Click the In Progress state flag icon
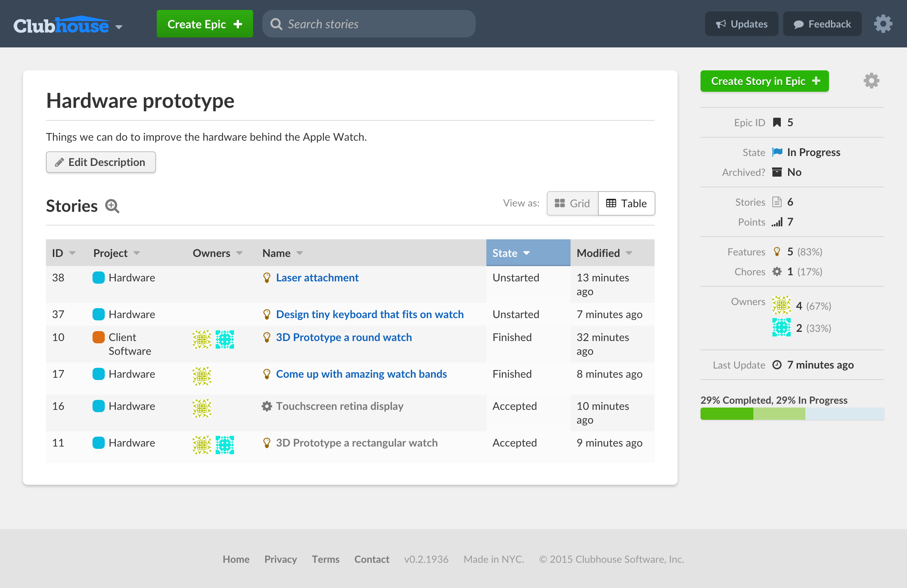Image resolution: width=907 pixels, height=588 pixels. pos(777,152)
